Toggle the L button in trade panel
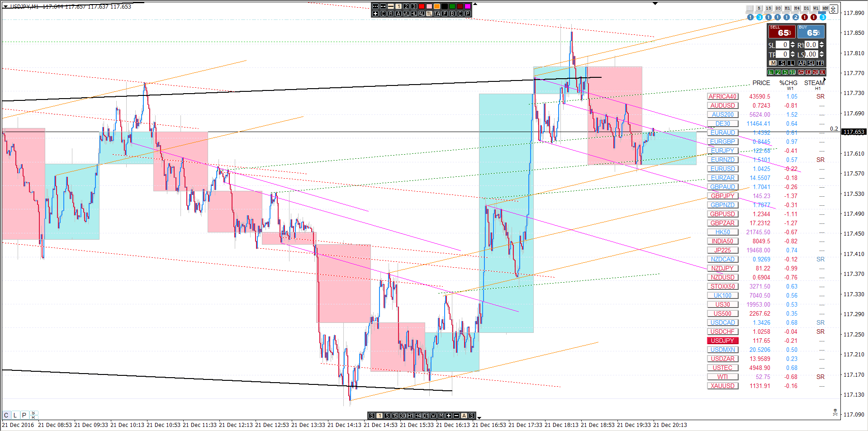868x431 pixels. click(x=791, y=63)
